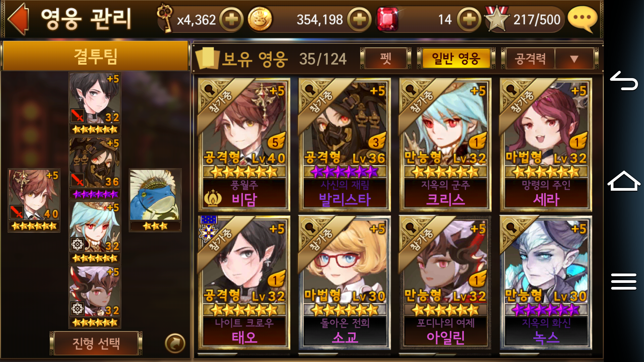Select the 결투팀 header button
The width and height of the screenshot is (644, 362).
click(95, 56)
